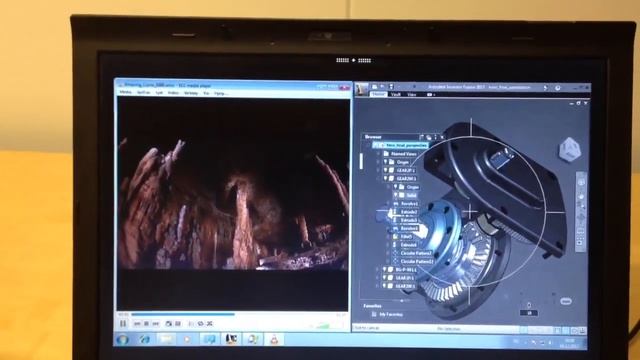Select the Fillet5 feature in Browser
The image size is (640, 360).
coord(406,236)
